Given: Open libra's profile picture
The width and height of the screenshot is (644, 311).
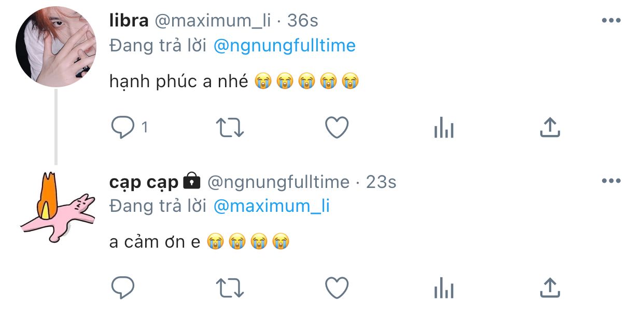Looking at the screenshot, I should [56, 47].
